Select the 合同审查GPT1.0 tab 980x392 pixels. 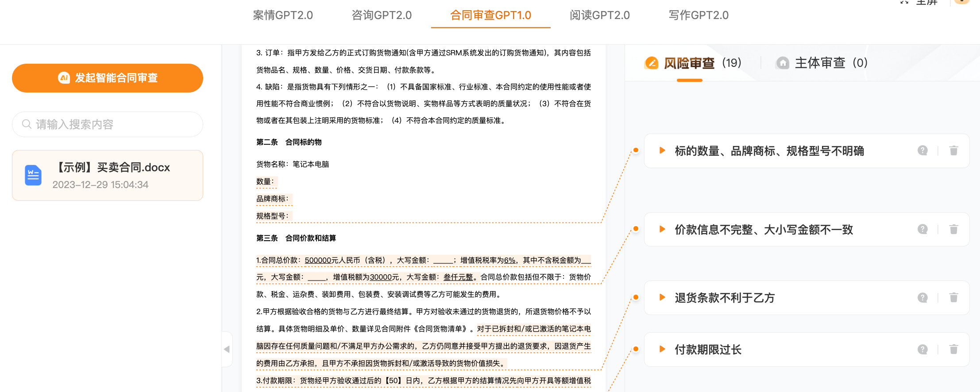point(490,15)
